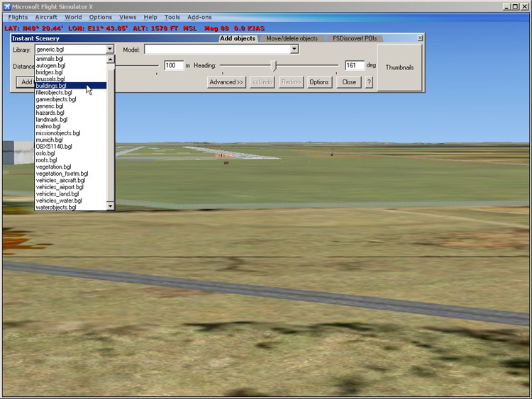Select waterobjects.bgl from the list
The height and width of the screenshot is (399, 532).
tap(70, 207)
